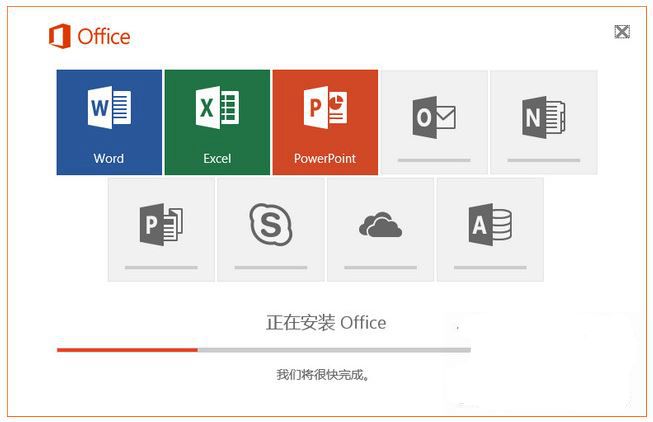Screen dimensions: 653x422
Task: Click the Office logo at top left
Action: (x=90, y=36)
